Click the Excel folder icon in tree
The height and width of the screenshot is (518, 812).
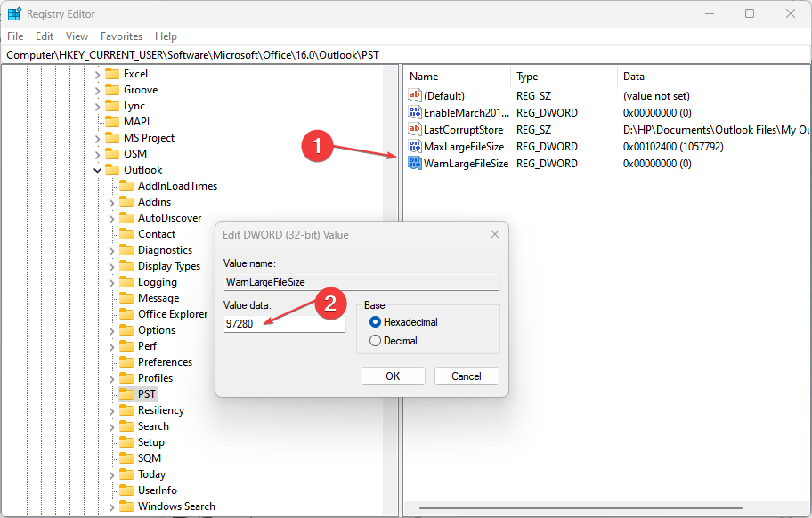coord(112,74)
